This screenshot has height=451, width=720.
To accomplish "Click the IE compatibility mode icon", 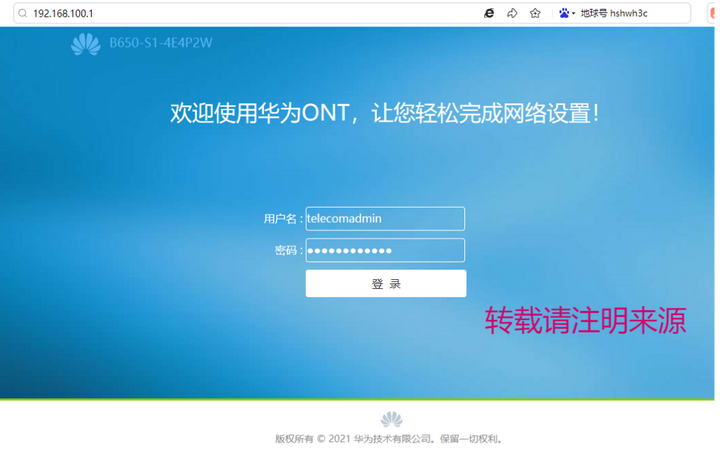I will (489, 13).
